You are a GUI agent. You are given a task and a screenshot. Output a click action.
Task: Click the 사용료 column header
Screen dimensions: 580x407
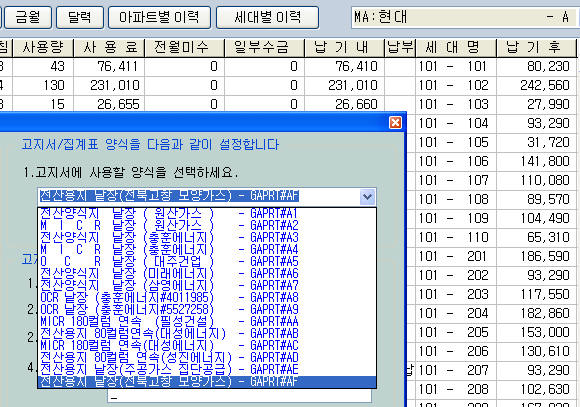tap(109, 48)
